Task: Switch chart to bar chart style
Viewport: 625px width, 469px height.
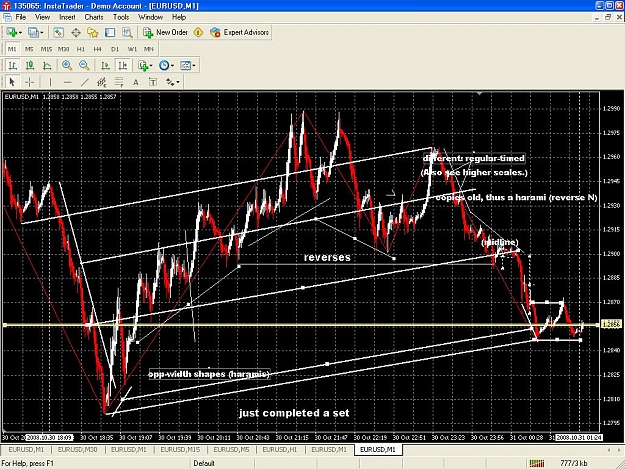Action: tap(12, 65)
